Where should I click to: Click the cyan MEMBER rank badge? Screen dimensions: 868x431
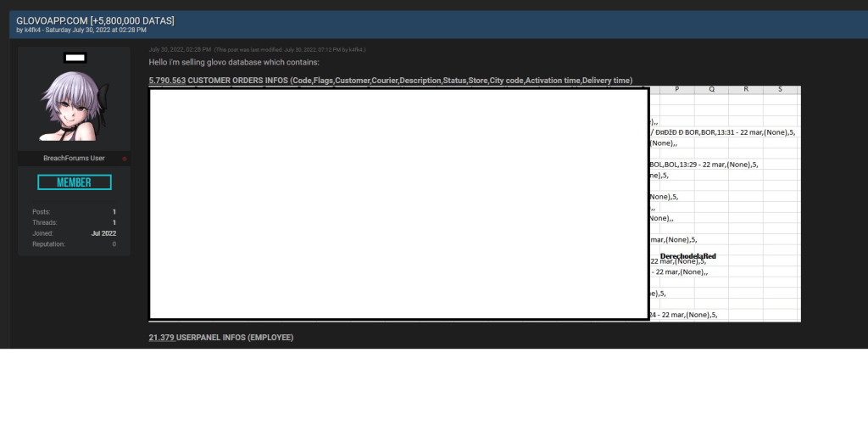(74, 182)
